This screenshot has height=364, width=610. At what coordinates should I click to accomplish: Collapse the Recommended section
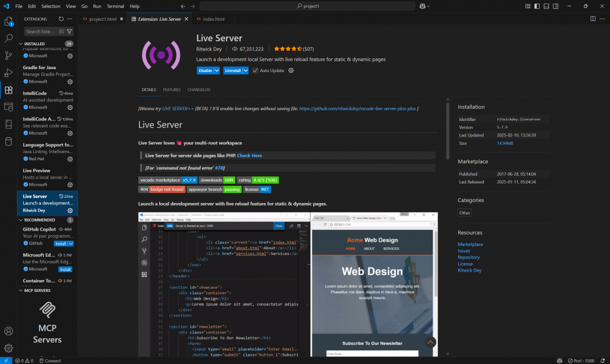[x=21, y=220]
